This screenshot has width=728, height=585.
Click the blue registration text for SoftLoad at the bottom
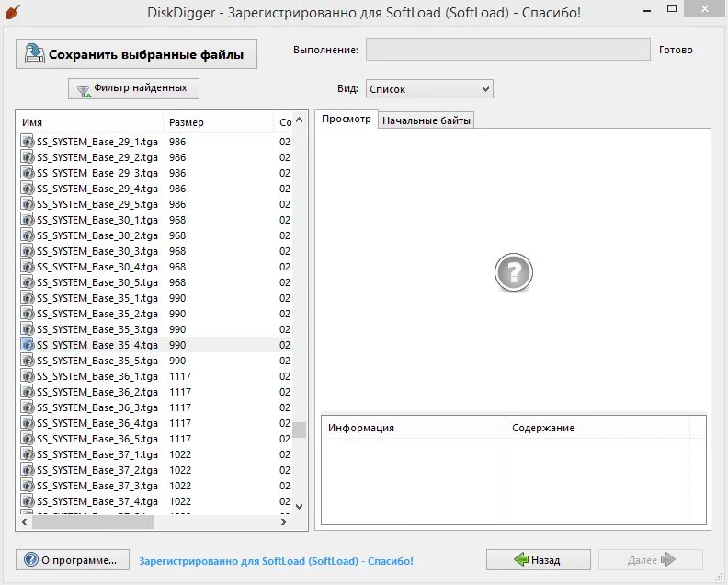coord(276,561)
